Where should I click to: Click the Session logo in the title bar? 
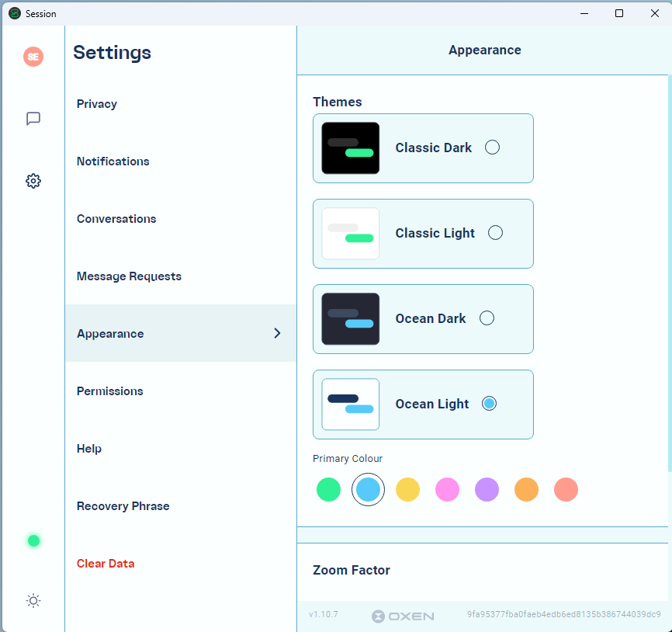click(15, 13)
